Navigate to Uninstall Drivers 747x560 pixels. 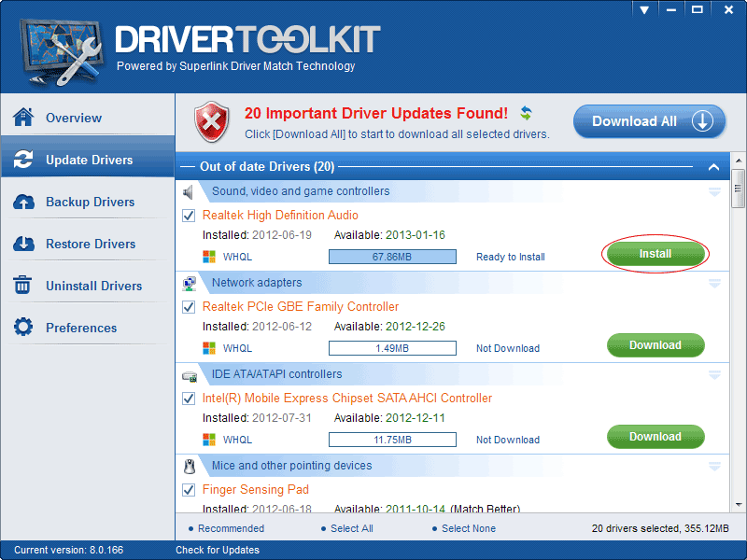tap(88, 286)
